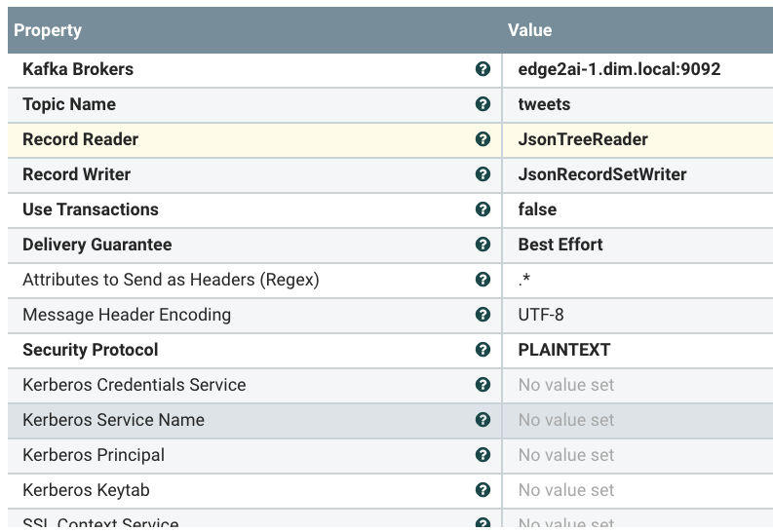Select the Kerberos Principal property row label
Screen dimensions: 773x532
(94, 455)
